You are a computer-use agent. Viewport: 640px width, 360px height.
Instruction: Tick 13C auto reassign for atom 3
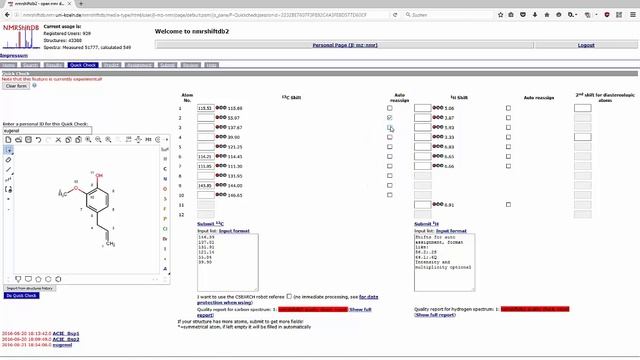point(389,127)
